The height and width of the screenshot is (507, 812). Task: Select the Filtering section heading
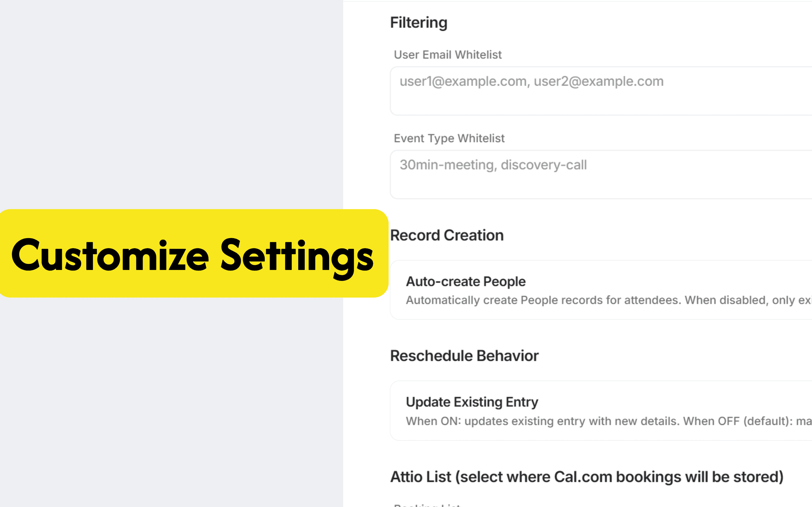418,23
